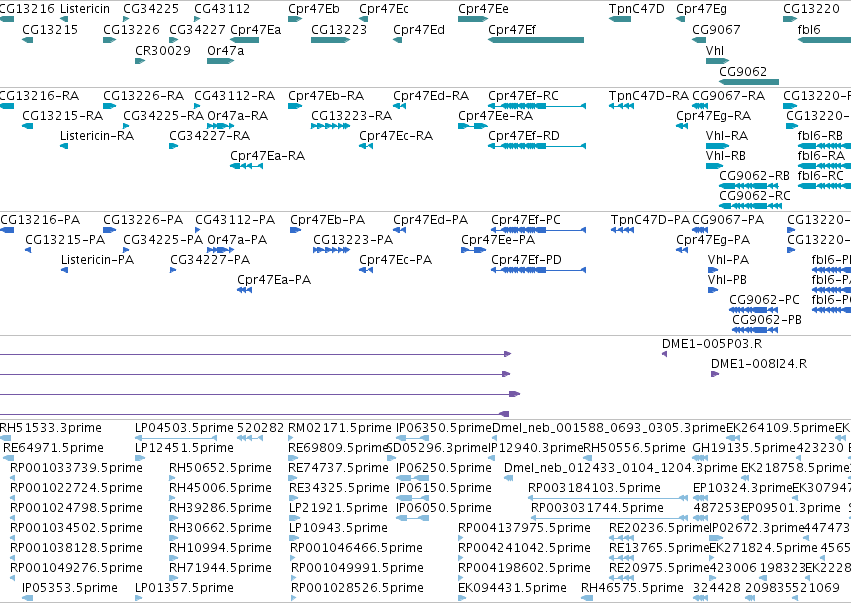Click the Cpr47Ee gene arrow
Screen dimensions: 851x603
(473, 19)
